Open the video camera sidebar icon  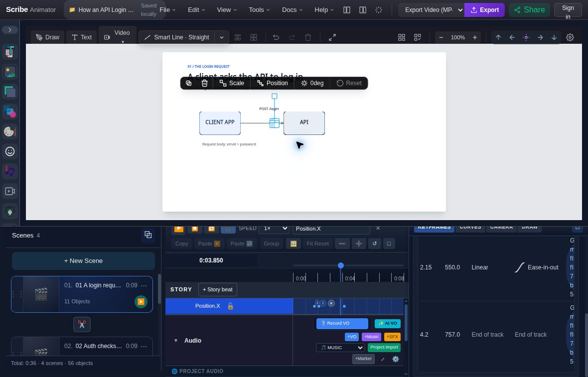(x=10, y=191)
